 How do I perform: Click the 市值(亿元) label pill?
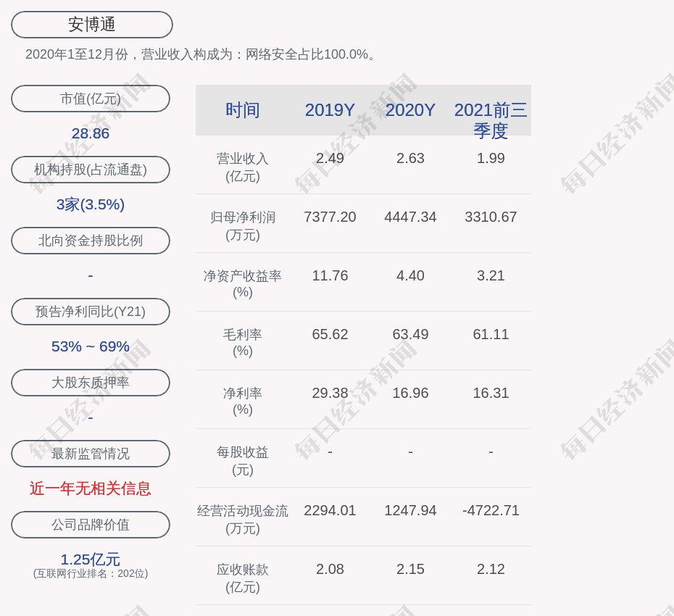[91, 99]
